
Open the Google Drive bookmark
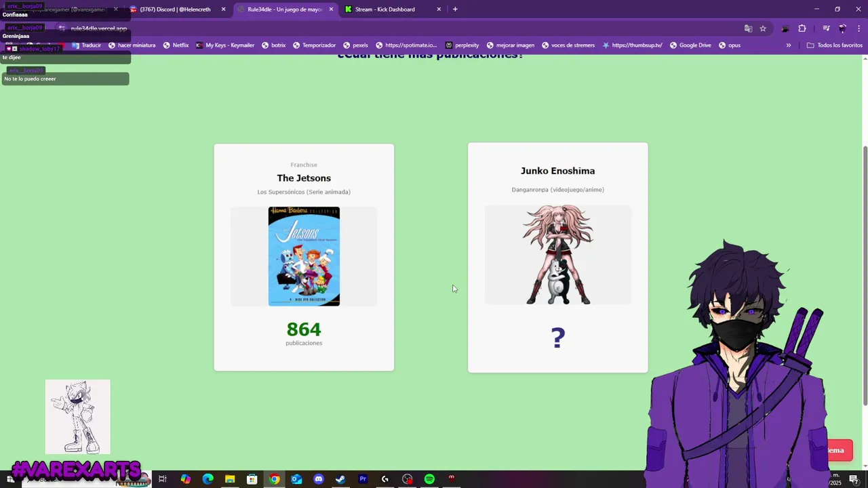(690, 45)
